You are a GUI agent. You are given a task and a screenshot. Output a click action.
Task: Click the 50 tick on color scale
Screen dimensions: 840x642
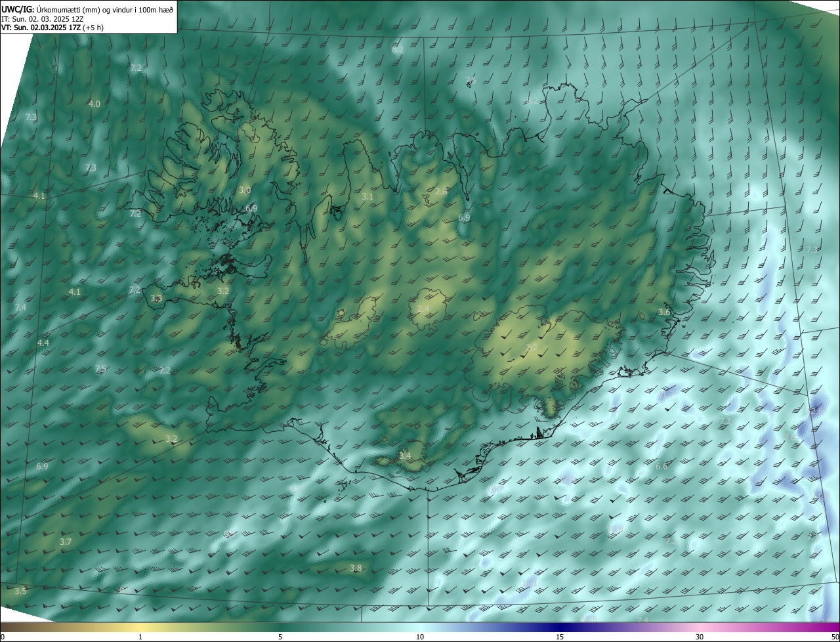pyautogui.click(x=835, y=637)
